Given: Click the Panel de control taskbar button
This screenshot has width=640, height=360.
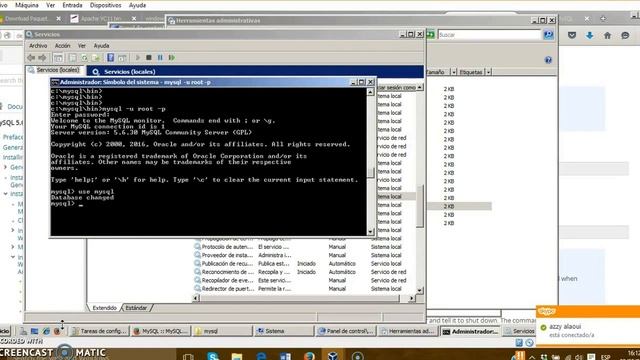Looking at the screenshot, I should tap(346, 331).
